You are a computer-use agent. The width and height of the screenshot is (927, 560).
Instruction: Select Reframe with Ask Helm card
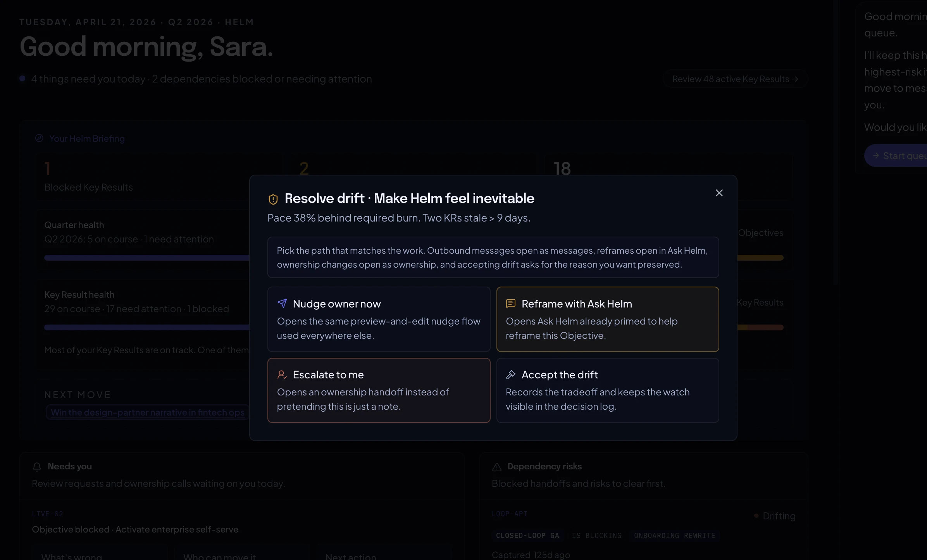point(608,319)
